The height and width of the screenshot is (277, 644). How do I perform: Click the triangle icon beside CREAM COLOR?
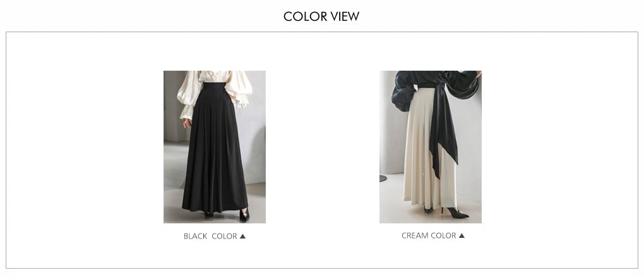[x=462, y=235]
